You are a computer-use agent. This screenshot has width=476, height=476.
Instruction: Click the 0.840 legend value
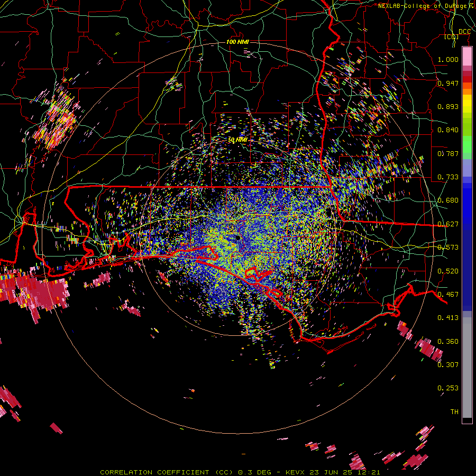[x=448, y=130]
